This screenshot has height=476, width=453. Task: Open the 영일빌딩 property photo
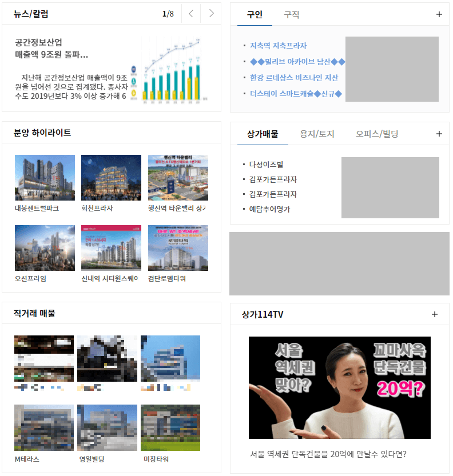point(108,427)
